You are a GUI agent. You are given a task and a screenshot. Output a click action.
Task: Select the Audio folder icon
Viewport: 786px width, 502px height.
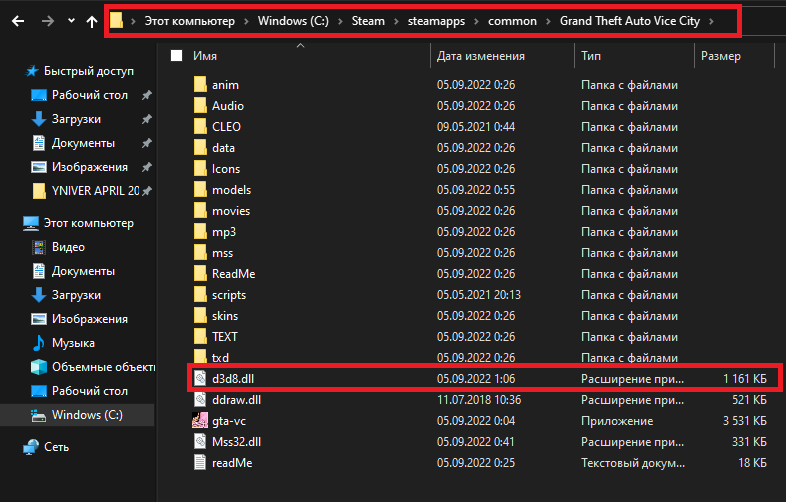click(x=200, y=105)
